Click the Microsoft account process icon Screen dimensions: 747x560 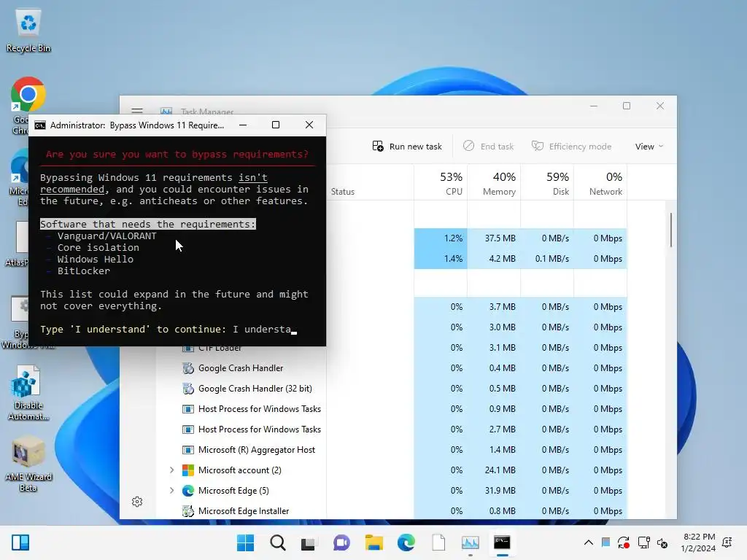[x=188, y=470]
